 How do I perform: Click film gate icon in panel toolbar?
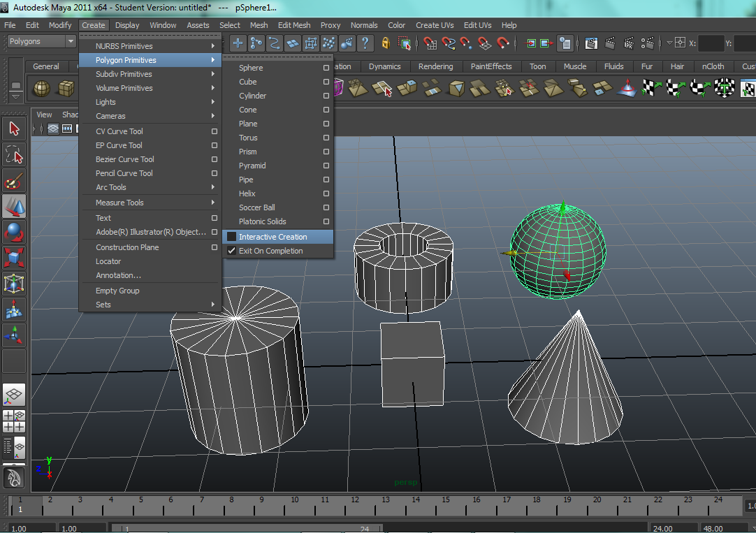[x=68, y=129]
